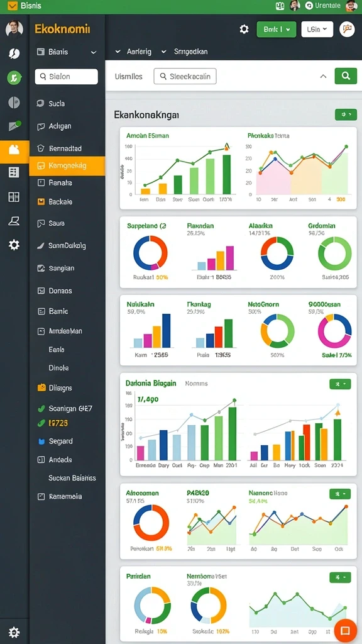This screenshot has width=362, height=644.
Task: Focus the Sleekecalin search field
Action: [185, 76]
